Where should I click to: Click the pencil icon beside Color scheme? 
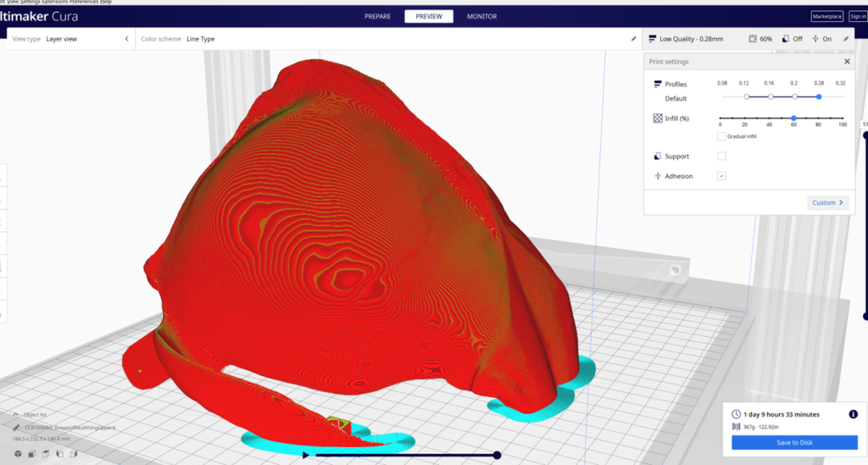pyautogui.click(x=633, y=39)
